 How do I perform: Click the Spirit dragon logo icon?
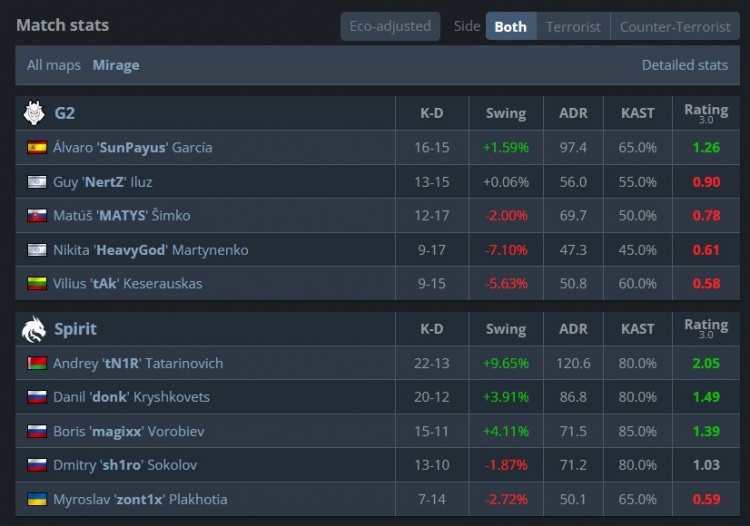[x=34, y=329]
